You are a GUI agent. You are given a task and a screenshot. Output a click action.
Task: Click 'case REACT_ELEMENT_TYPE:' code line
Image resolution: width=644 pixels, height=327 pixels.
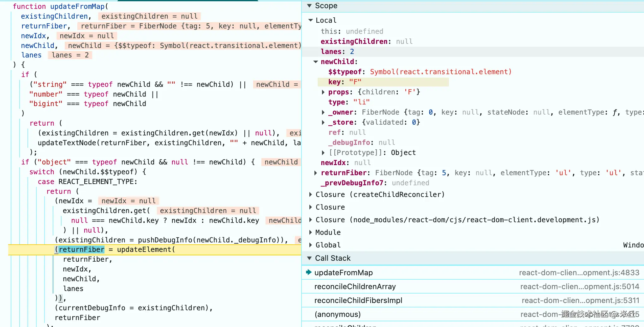click(x=87, y=182)
